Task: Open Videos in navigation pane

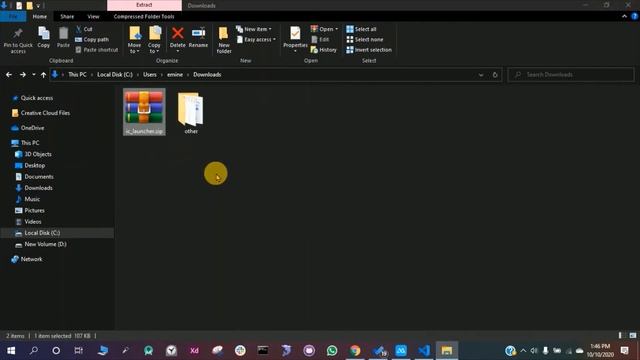Action: (29, 222)
